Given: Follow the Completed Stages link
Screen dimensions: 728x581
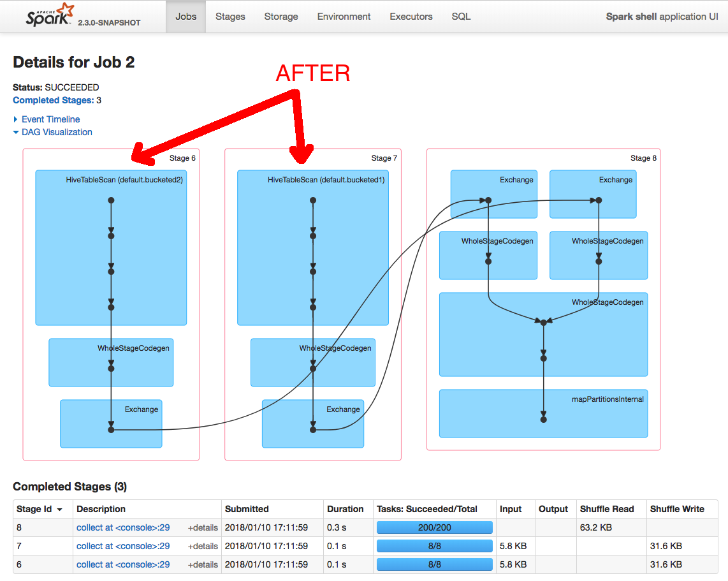Looking at the screenshot, I should (x=54, y=100).
